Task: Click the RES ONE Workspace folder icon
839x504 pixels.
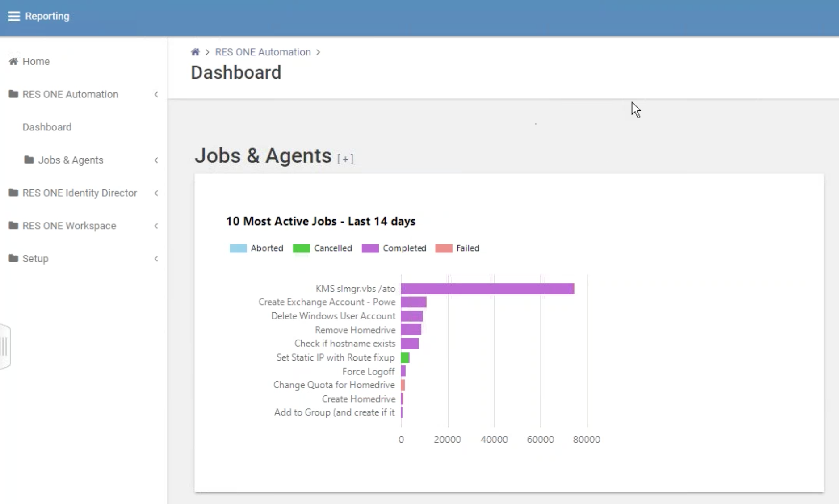Action: coord(13,226)
